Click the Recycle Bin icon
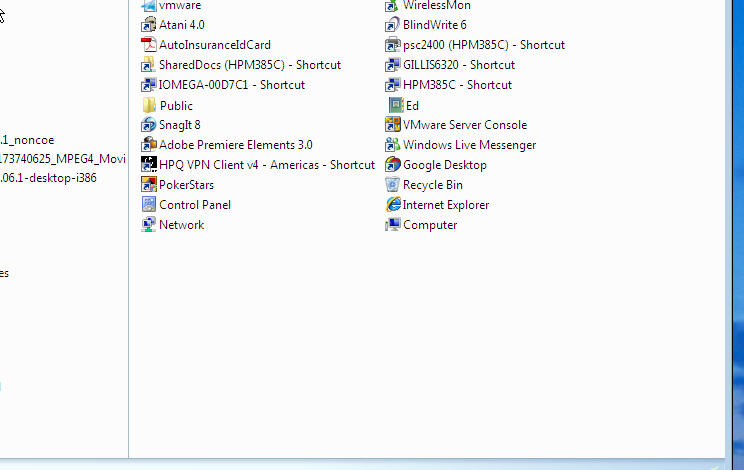 pyautogui.click(x=392, y=184)
